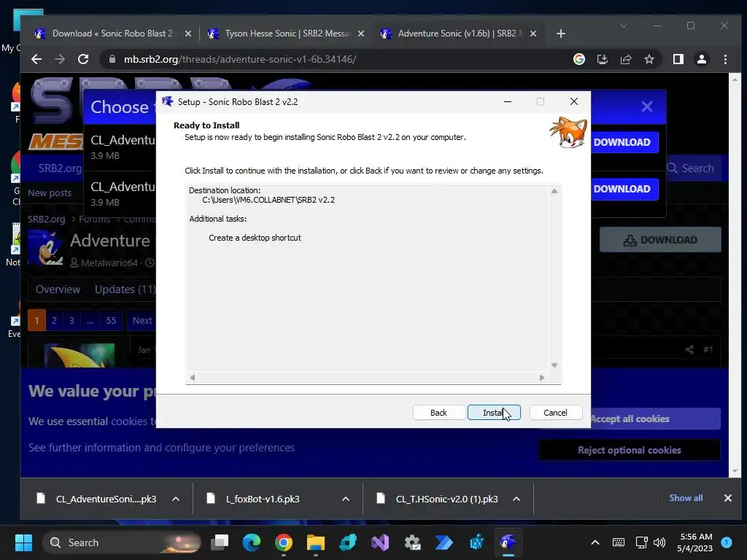Open File Explorer from taskbar
This screenshot has width=747, height=560.
(315, 542)
